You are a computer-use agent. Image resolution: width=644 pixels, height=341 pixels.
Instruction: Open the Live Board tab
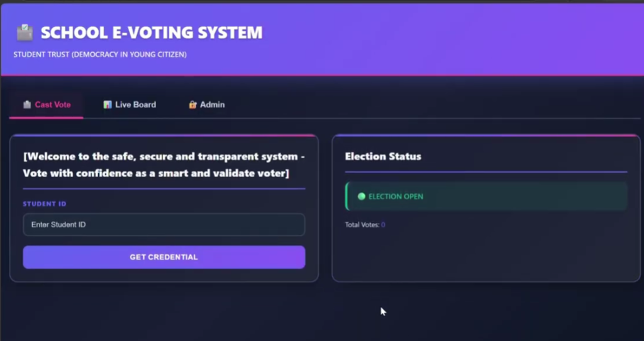tap(130, 105)
